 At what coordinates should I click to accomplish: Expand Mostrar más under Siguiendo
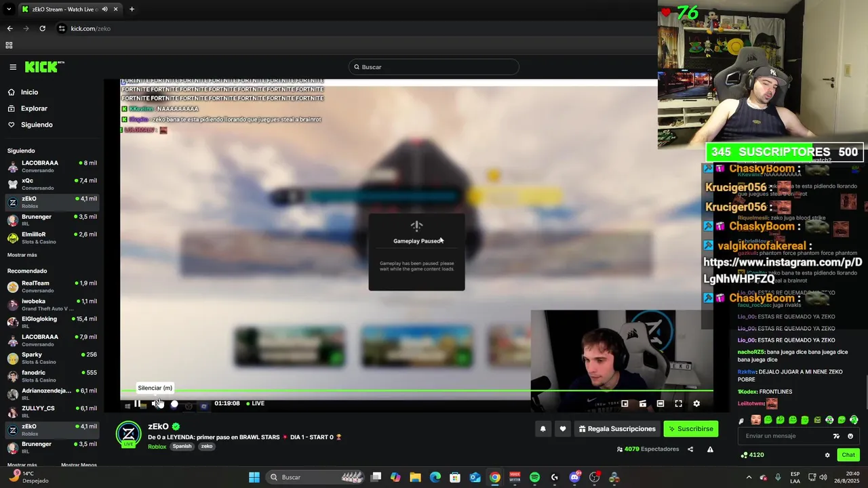pos(22,255)
